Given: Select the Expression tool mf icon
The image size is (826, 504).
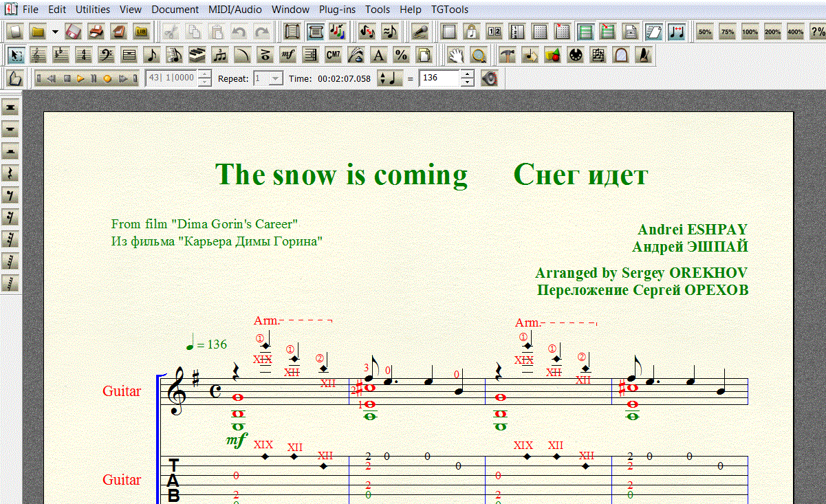Looking at the screenshot, I should click(287, 55).
